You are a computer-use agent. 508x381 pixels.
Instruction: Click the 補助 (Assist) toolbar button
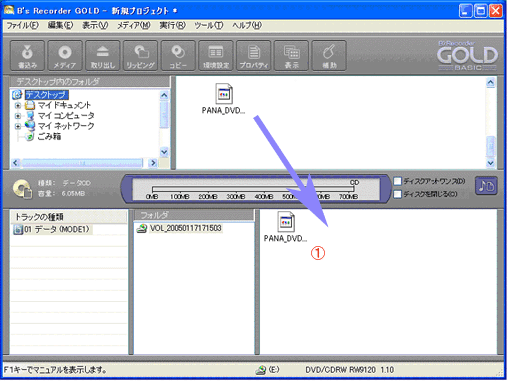[x=329, y=56]
